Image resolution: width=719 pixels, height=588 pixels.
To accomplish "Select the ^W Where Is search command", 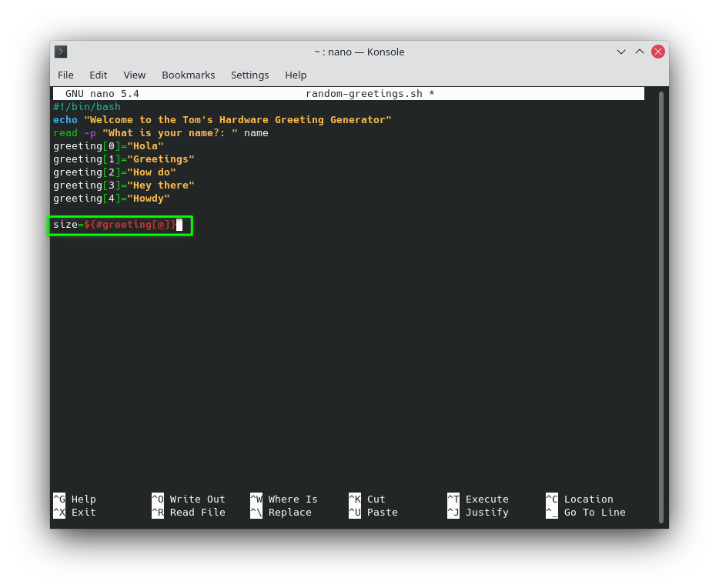I will pyautogui.click(x=283, y=499).
